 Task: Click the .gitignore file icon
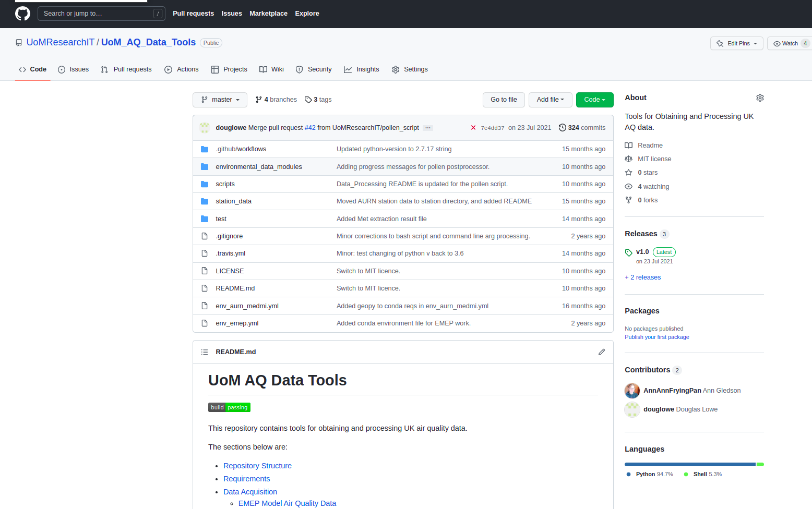[x=205, y=236]
